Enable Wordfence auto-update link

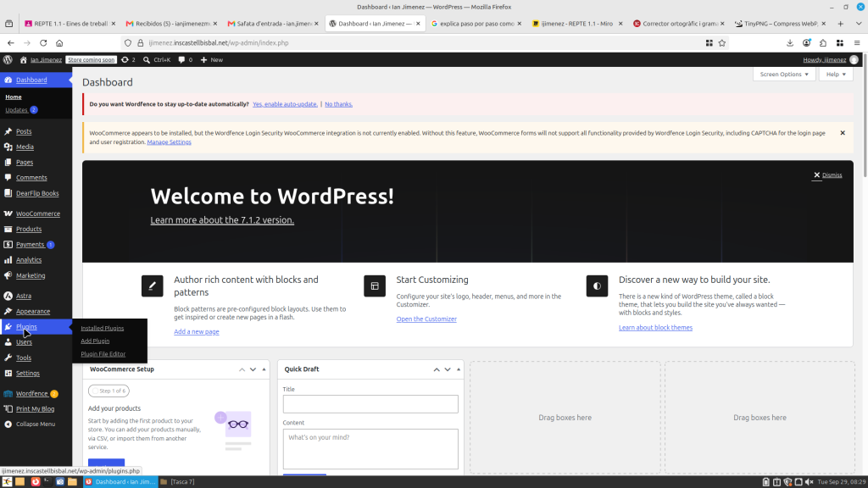tap(285, 104)
